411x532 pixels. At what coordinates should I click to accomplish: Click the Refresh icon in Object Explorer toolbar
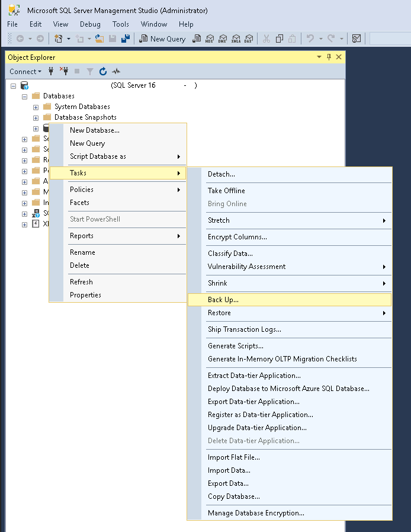click(x=103, y=71)
